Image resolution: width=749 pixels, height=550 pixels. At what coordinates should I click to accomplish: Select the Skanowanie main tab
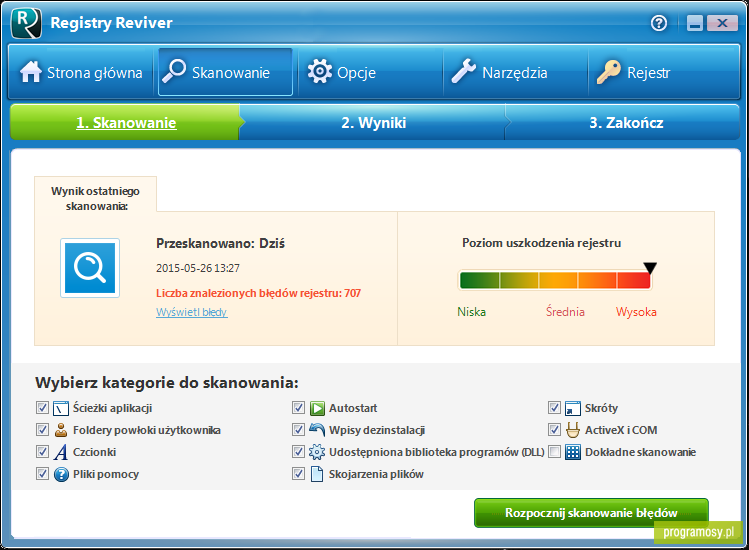225,72
